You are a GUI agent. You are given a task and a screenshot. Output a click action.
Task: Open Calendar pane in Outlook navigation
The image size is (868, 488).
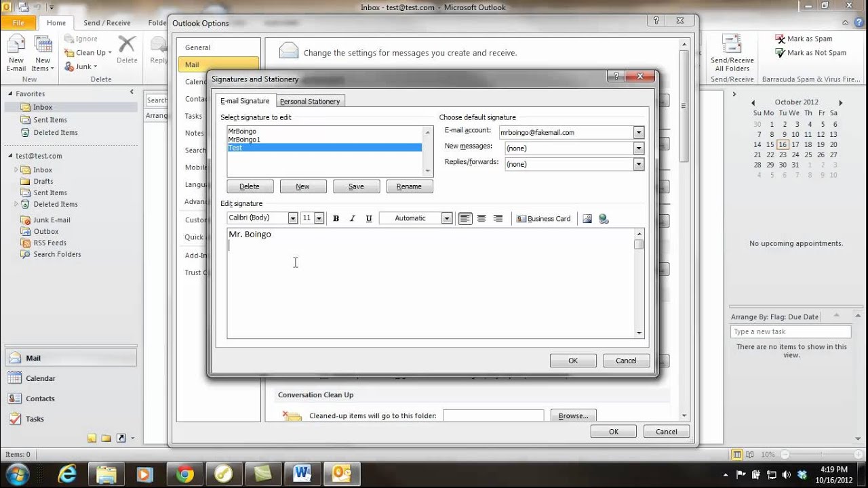pos(71,378)
